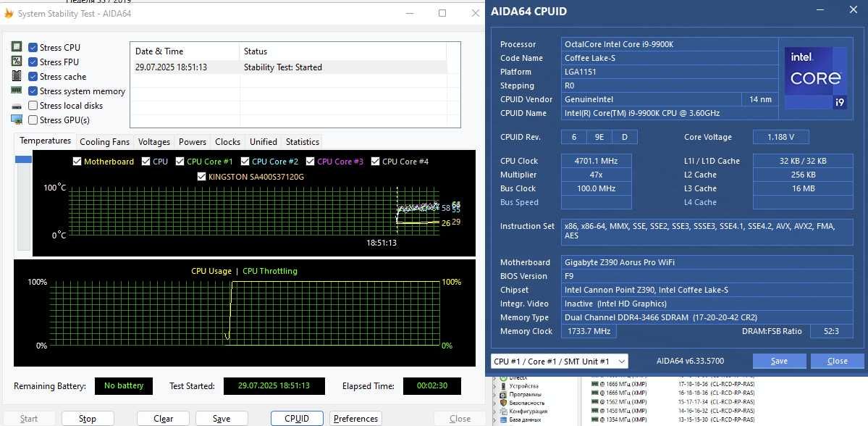Image resolution: width=868 pixels, height=426 pixels.
Task: Open the Preferences dialog
Action: [x=355, y=419]
